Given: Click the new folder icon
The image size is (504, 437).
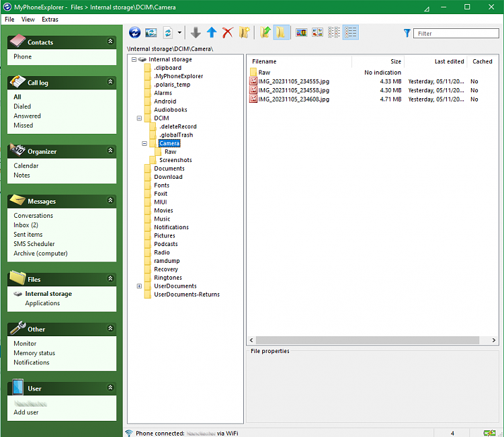Looking at the screenshot, I should [x=245, y=32].
